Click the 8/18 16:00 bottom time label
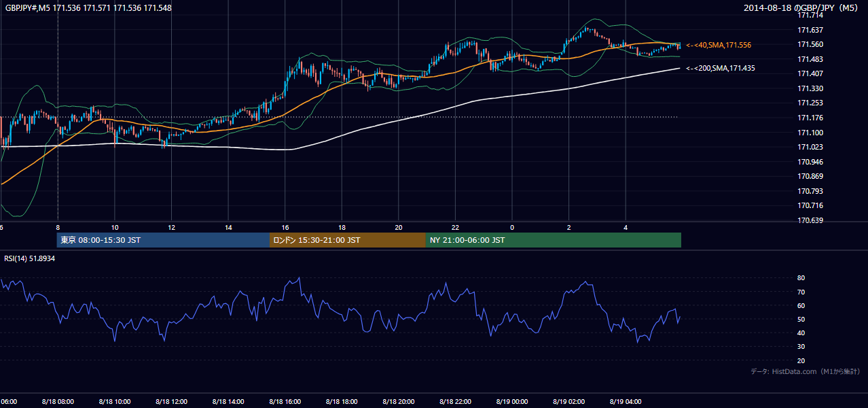This screenshot has height=408, width=868. pos(285,402)
